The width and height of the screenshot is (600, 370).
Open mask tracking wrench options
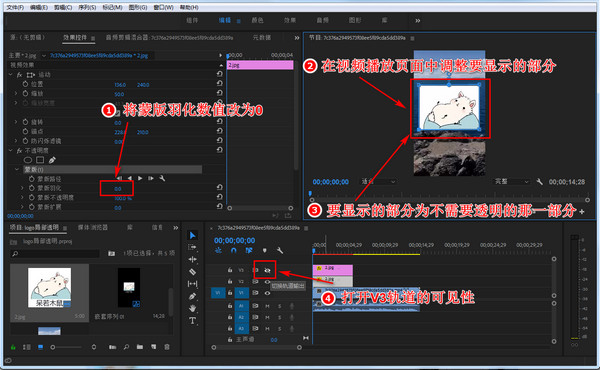pyautogui.click(x=162, y=178)
